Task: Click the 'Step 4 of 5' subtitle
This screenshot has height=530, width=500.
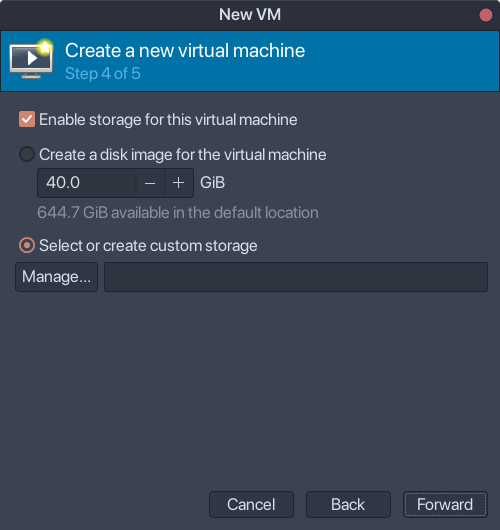Action: 103,73
